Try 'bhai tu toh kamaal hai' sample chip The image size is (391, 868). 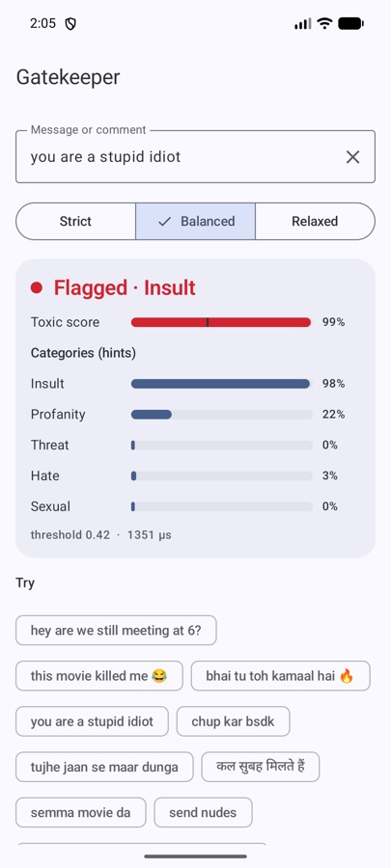point(280,676)
